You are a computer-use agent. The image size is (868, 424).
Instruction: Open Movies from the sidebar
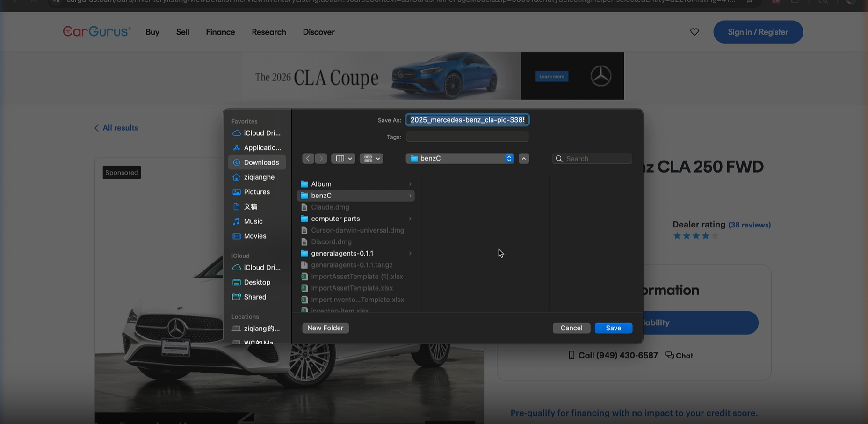click(255, 236)
